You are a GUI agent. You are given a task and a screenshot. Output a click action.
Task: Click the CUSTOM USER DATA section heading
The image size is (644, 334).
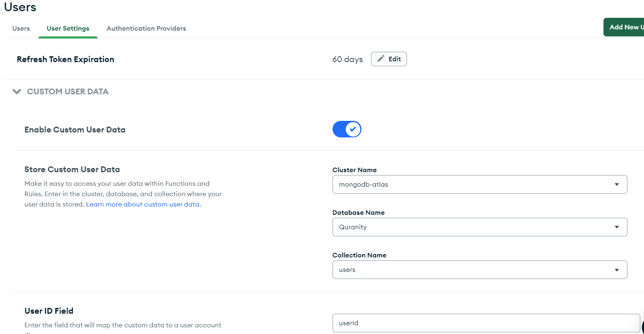tap(68, 91)
